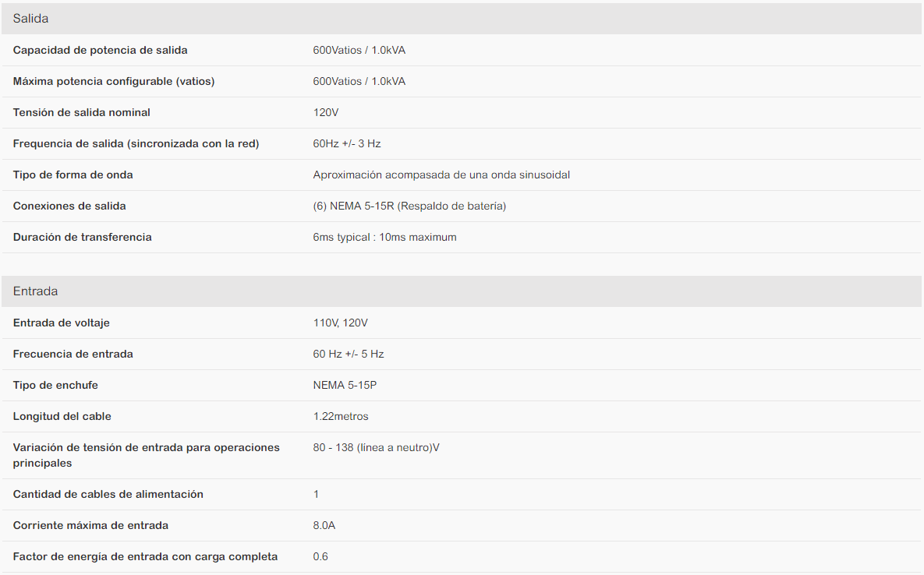
Task: Click the Máxima potencia configurable label
Action: (114, 81)
